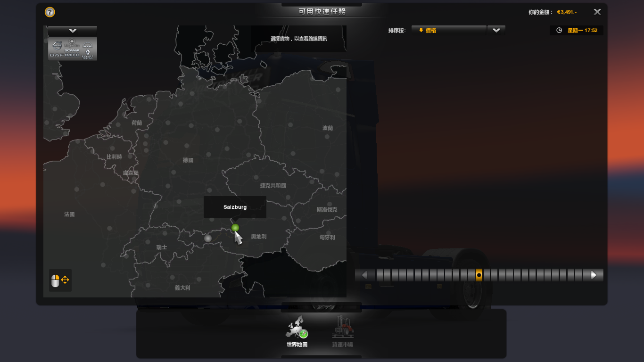This screenshot has width=644, height=362.
Task: Click the Salzburg city tooltip label
Action: [235, 207]
